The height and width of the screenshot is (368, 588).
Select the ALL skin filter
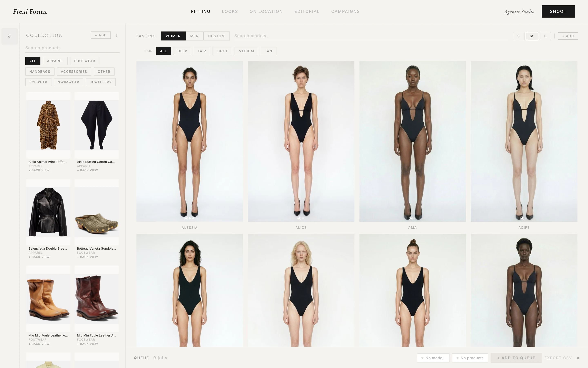point(163,51)
